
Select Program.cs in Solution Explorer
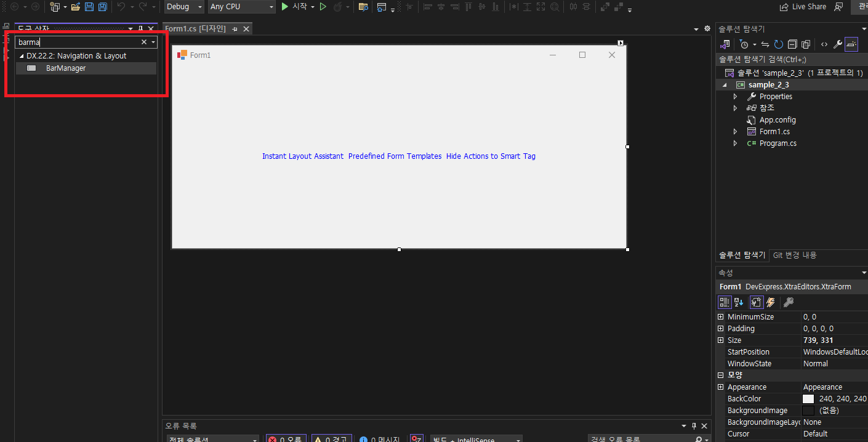[778, 143]
